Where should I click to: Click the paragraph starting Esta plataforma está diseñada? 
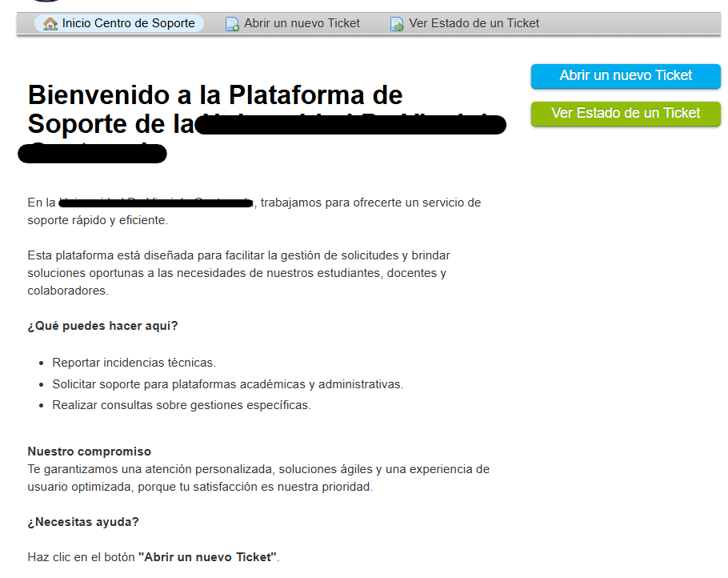238,273
